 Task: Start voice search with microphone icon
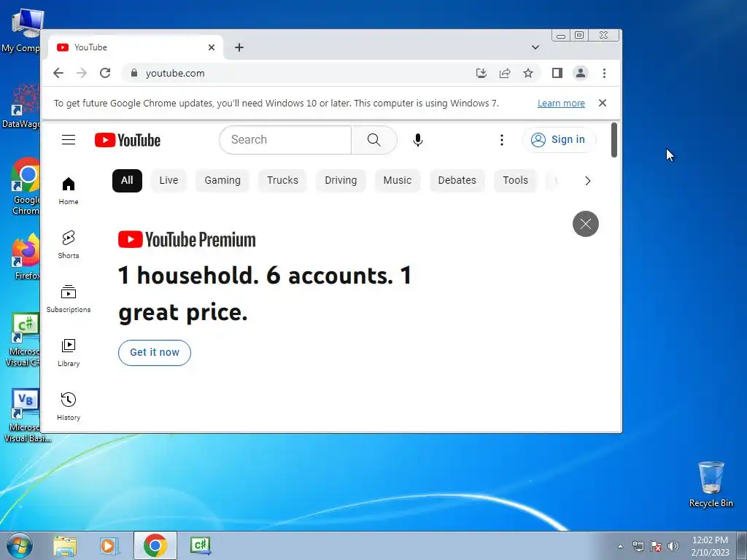coord(418,139)
